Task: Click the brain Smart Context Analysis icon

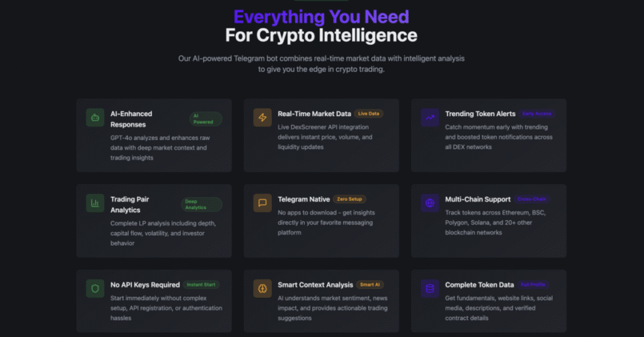Action: point(262,288)
